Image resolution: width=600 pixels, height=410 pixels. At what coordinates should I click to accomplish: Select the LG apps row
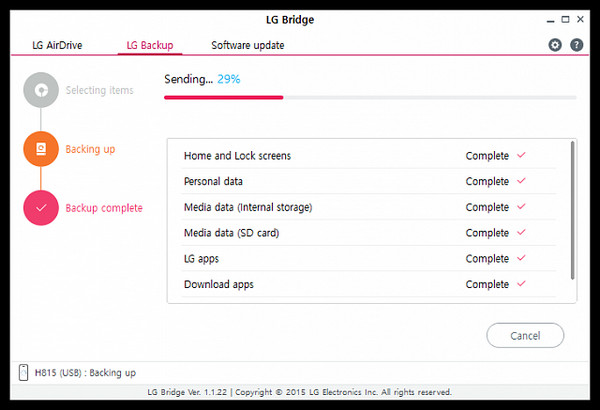click(369, 258)
